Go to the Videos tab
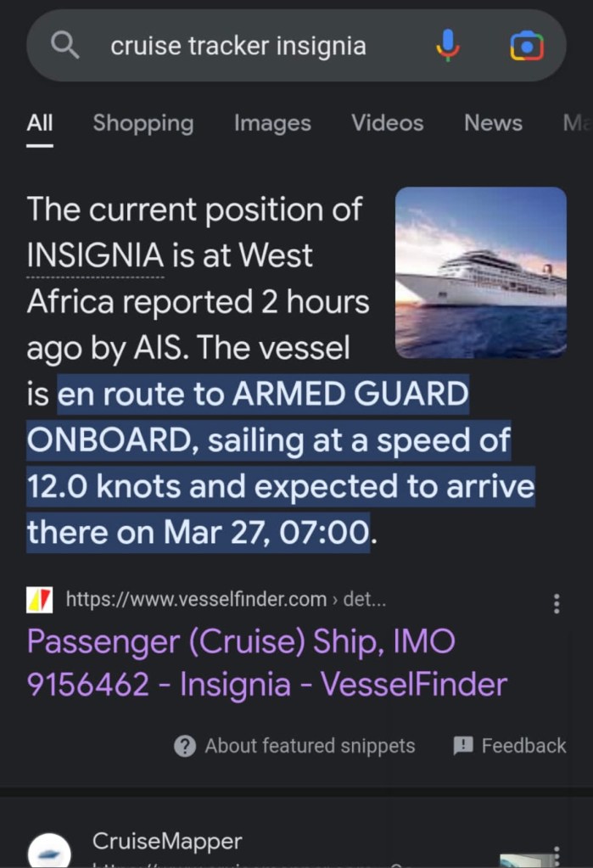 387,123
